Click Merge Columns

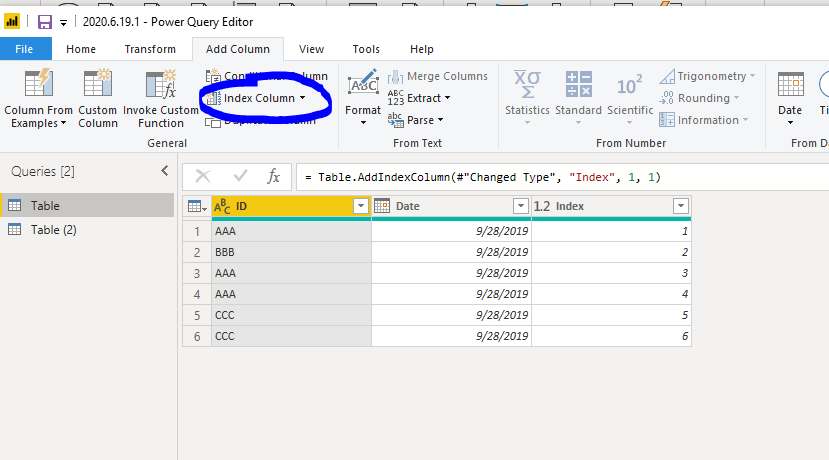(438, 77)
